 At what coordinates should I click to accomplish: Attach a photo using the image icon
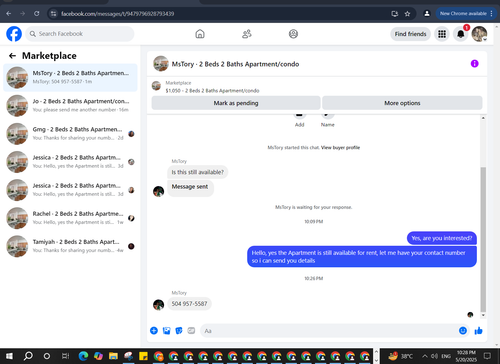click(x=166, y=331)
